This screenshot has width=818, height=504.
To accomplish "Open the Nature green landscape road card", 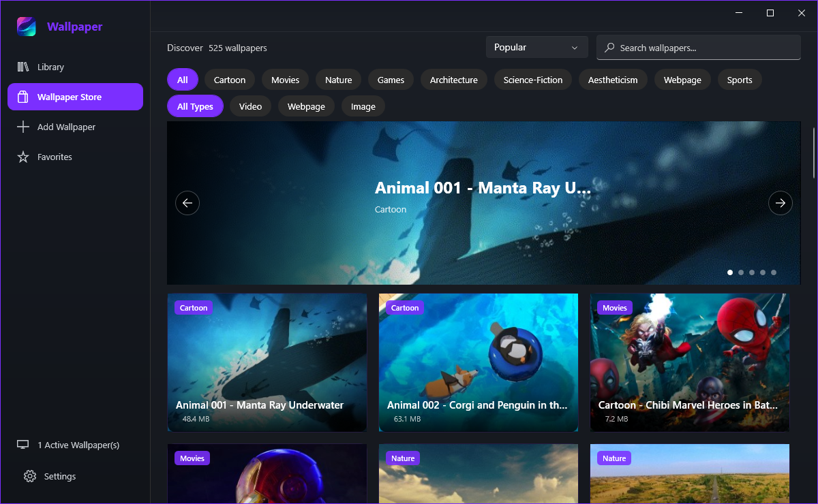I will click(690, 474).
